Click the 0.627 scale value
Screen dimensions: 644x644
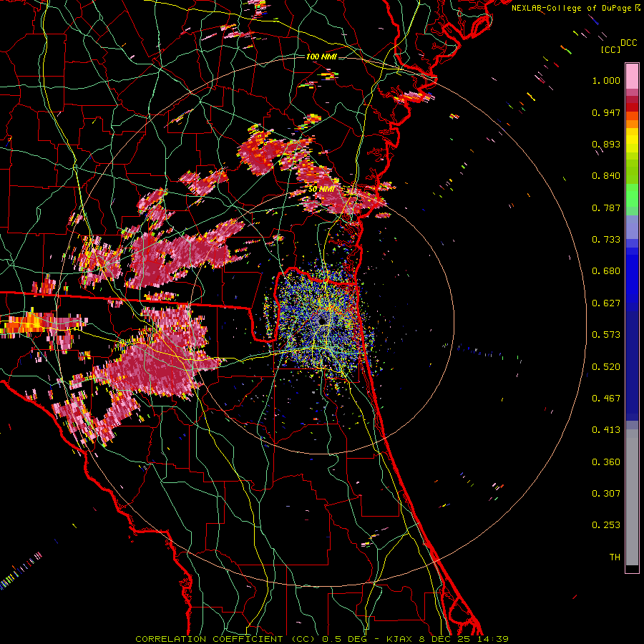pos(606,303)
